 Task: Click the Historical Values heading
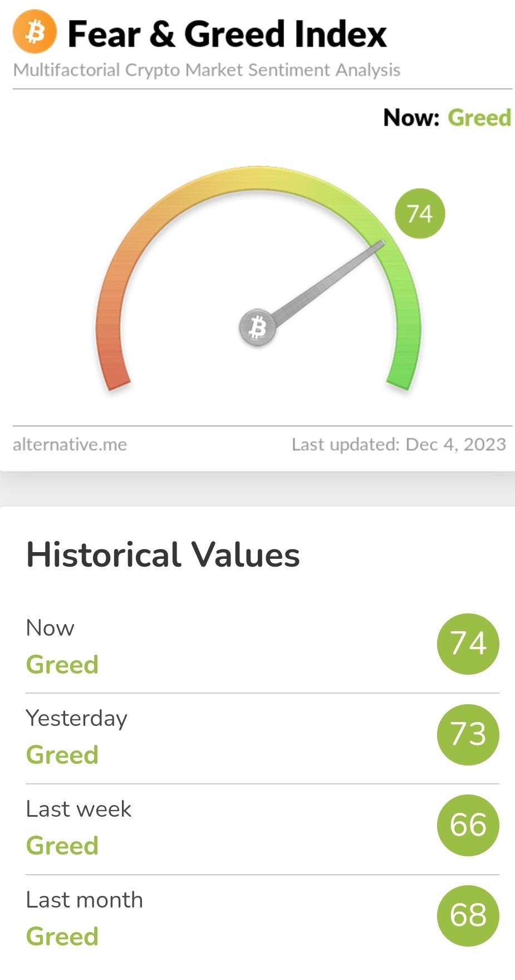click(163, 555)
